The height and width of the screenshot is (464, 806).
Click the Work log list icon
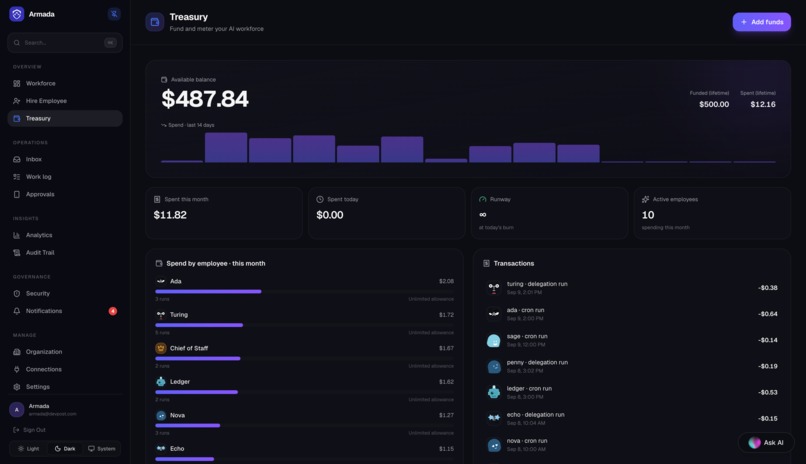pos(16,177)
